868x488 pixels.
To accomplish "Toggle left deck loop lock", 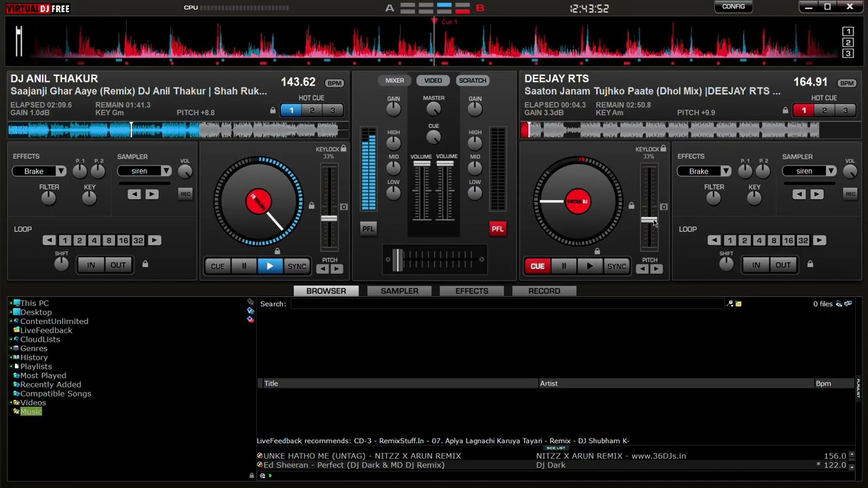I will pyautogui.click(x=144, y=264).
